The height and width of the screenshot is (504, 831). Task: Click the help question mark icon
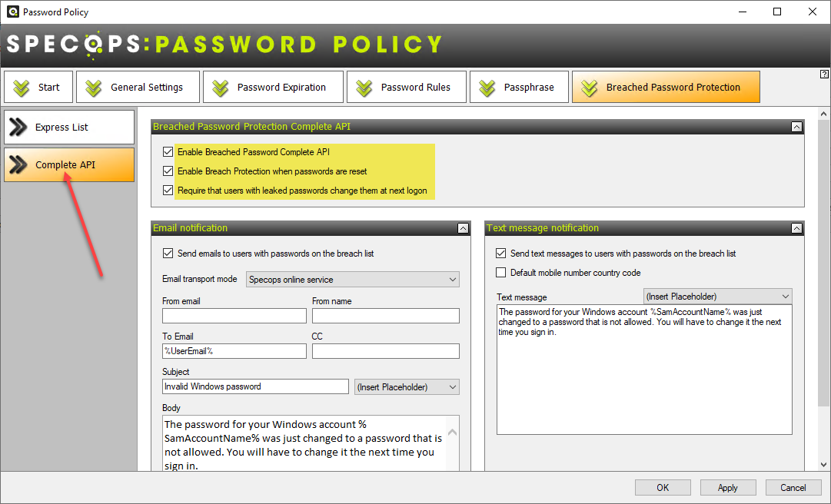(824, 74)
